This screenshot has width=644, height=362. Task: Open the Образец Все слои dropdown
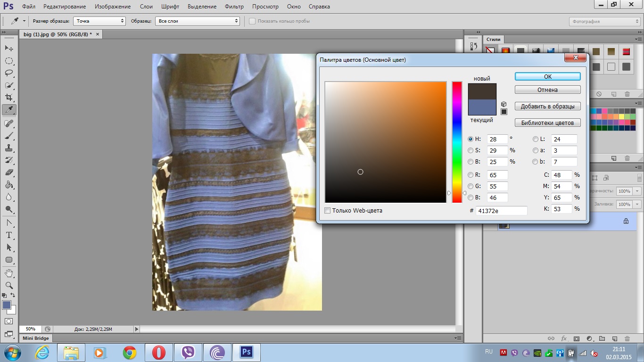coord(198,21)
